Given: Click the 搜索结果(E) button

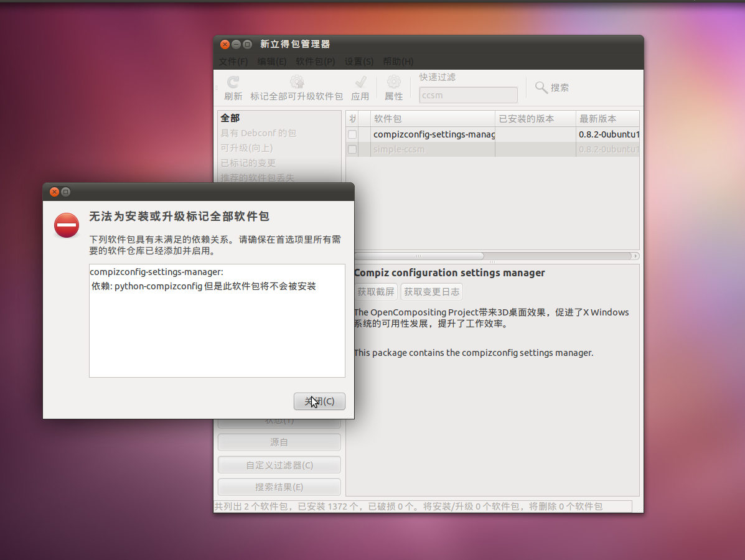Looking at the screenshot, I should [279, 487].
